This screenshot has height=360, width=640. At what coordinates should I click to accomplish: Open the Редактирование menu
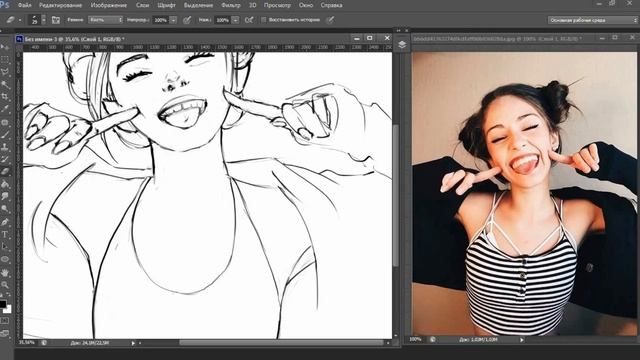click(x=60, y=5)
